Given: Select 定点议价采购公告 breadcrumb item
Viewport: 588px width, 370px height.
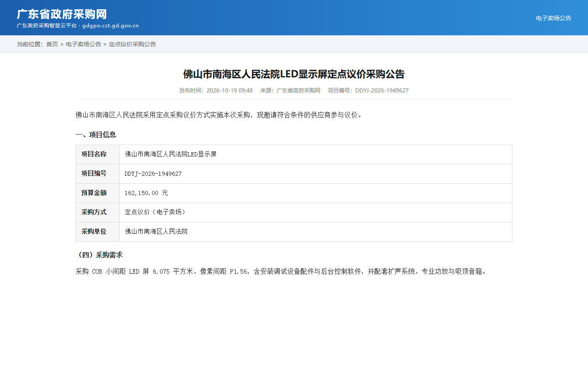Looking at the screenshot, I should click(x=132, y=44).
